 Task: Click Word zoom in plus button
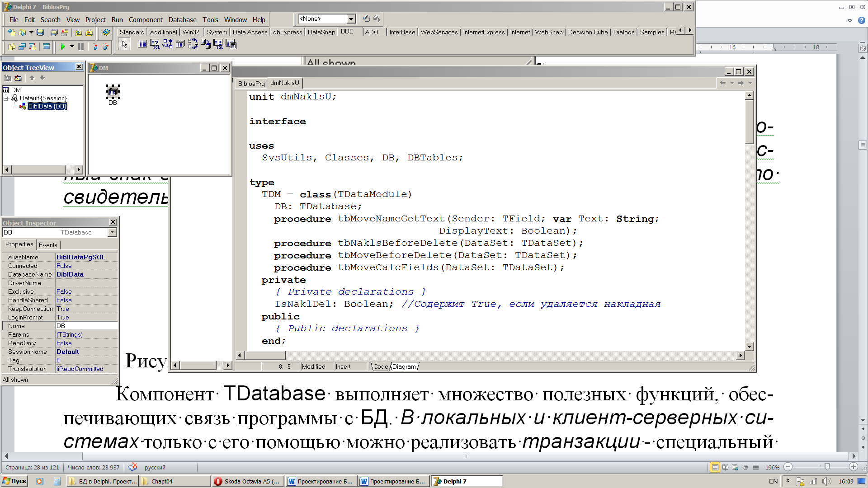854,467
